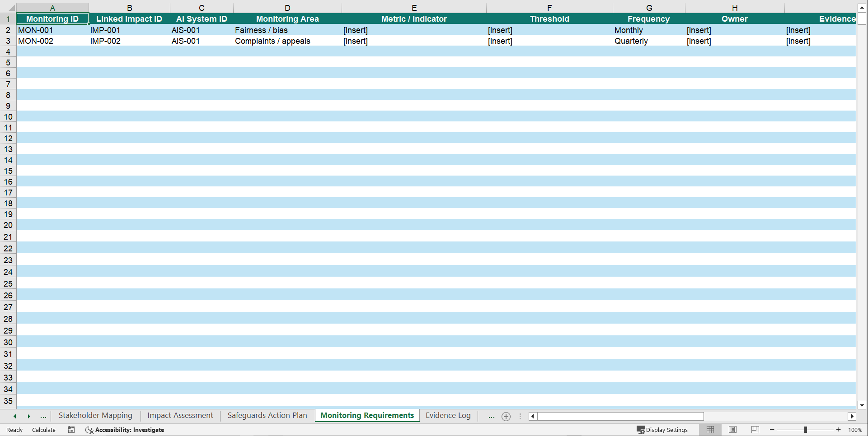Select cell IMP-002

tap(129, 41)
